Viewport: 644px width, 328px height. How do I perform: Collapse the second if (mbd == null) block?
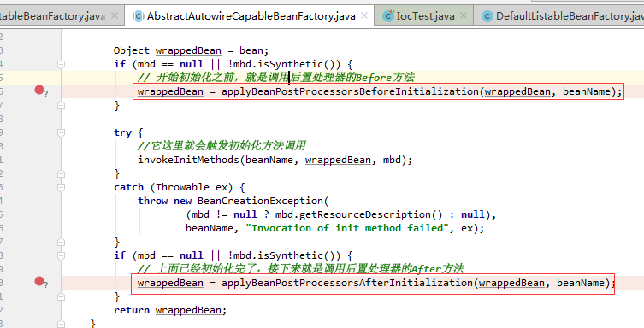click(x=62, y=256)
